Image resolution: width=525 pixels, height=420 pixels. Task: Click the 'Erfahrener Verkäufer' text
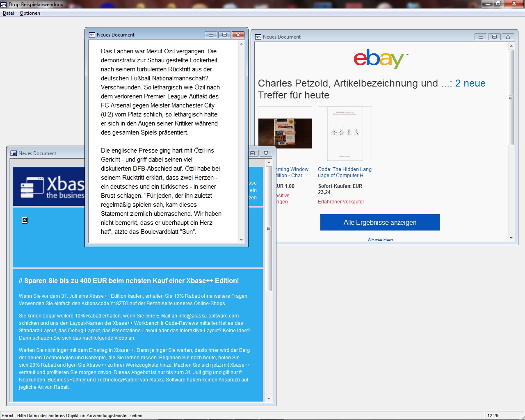(341, 202)
